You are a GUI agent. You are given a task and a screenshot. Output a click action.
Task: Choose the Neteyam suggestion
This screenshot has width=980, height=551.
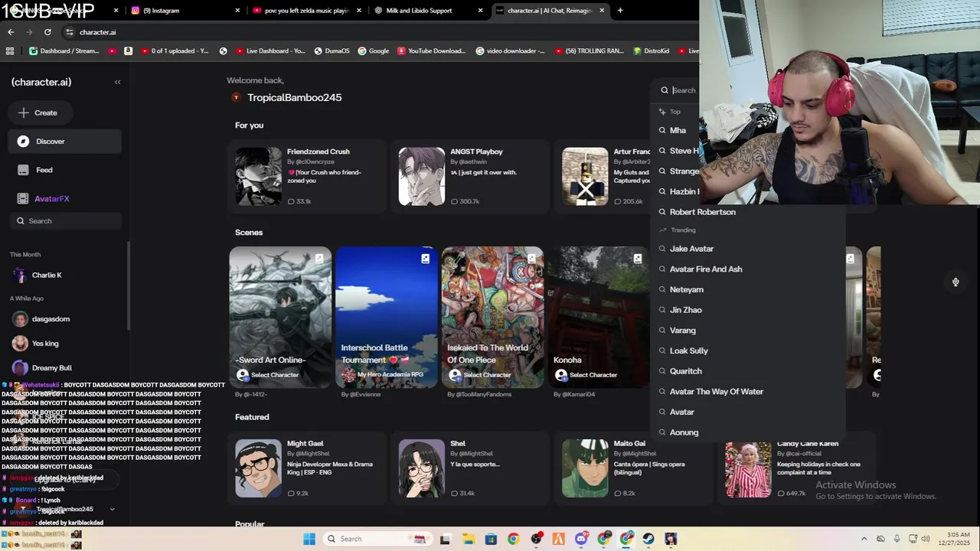point(746,289)
